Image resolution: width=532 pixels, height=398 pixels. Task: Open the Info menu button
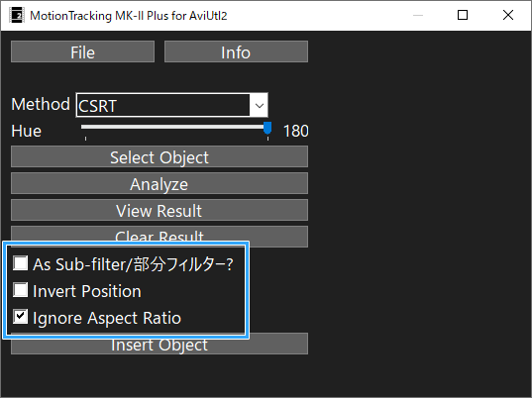tap(236, 51)
